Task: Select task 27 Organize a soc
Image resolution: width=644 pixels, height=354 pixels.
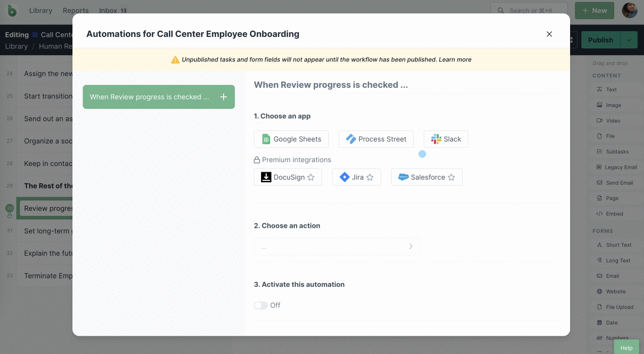Action: (45, 141)
